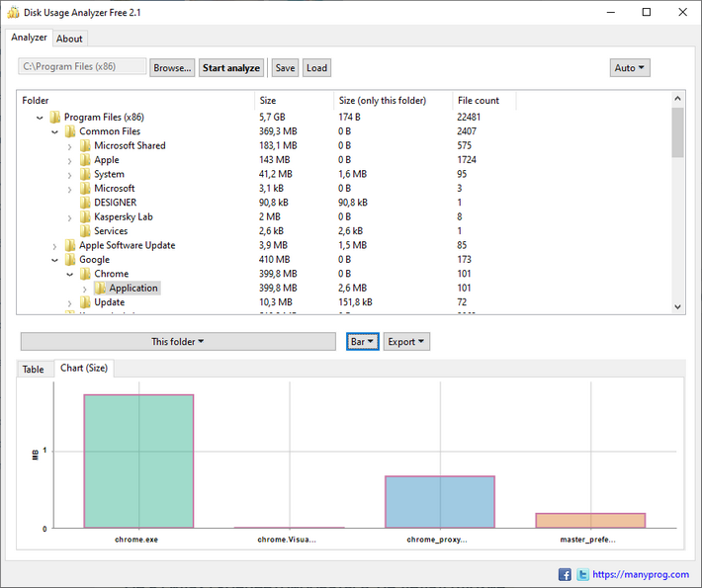Open the Twitter icon link

point(582,574)
